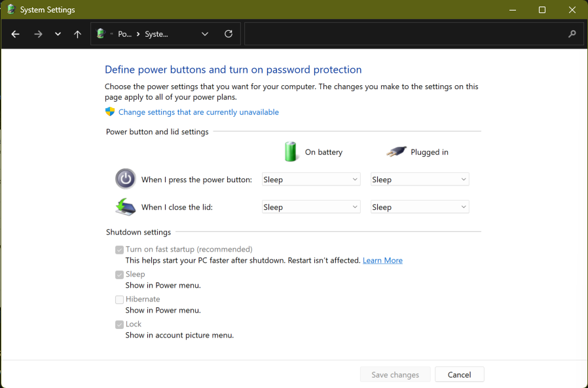Viewport: 588px width, 388px height.
Task: Go back using the back arrow
Action: coord(16,34)
